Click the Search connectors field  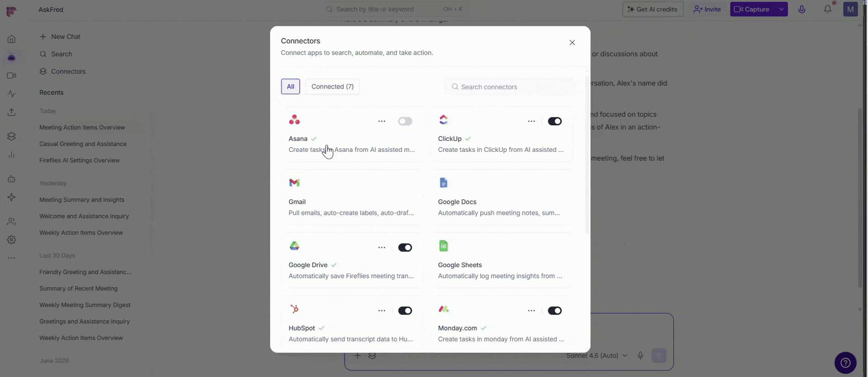[x=511, y=87]
